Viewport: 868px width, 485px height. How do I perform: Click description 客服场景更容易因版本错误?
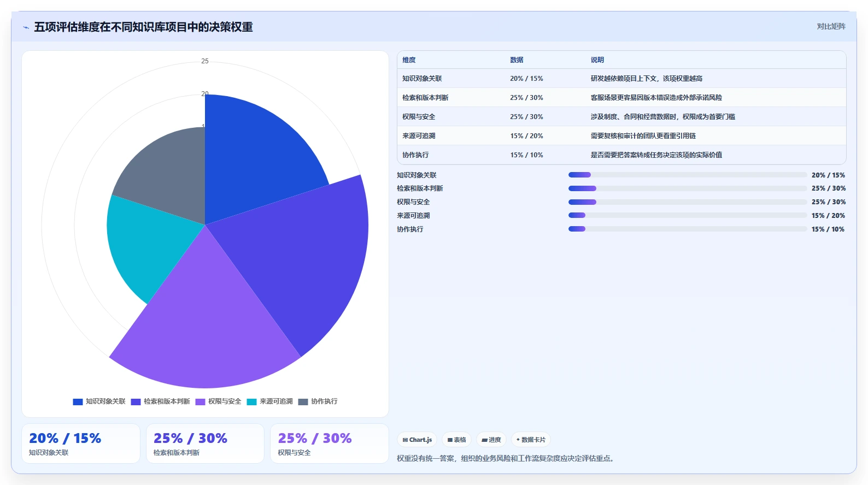pyautogui.click(x=656, y=98)
